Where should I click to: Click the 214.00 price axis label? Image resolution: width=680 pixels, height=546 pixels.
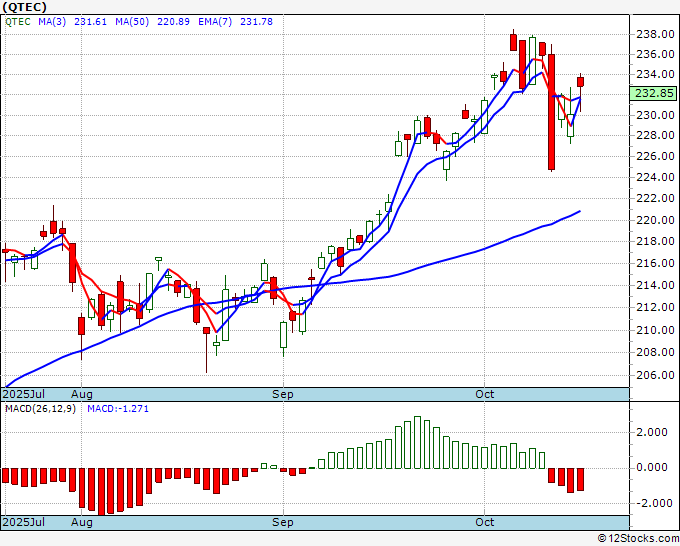655,285
